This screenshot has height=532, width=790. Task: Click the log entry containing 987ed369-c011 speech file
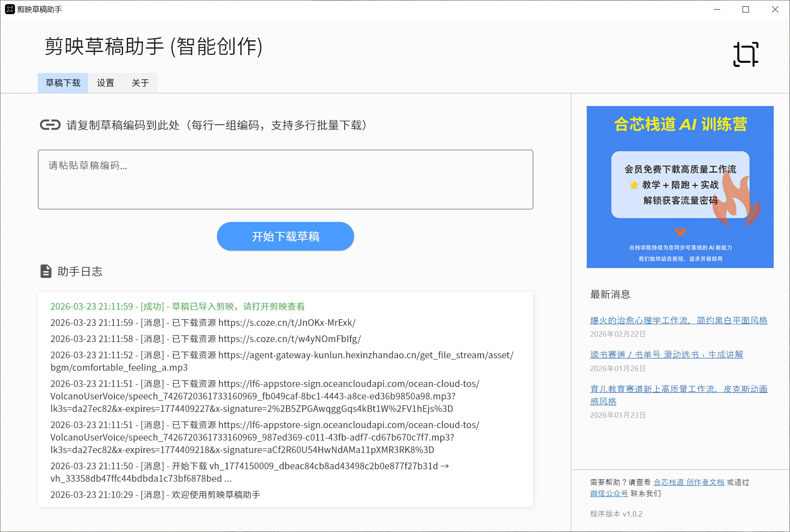tap(265, 437)
